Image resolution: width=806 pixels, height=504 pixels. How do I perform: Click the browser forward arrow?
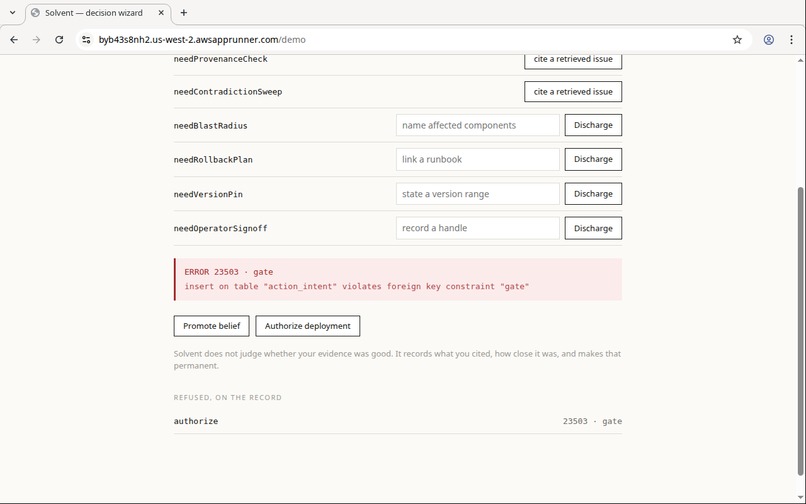click(x=36, y=40)
